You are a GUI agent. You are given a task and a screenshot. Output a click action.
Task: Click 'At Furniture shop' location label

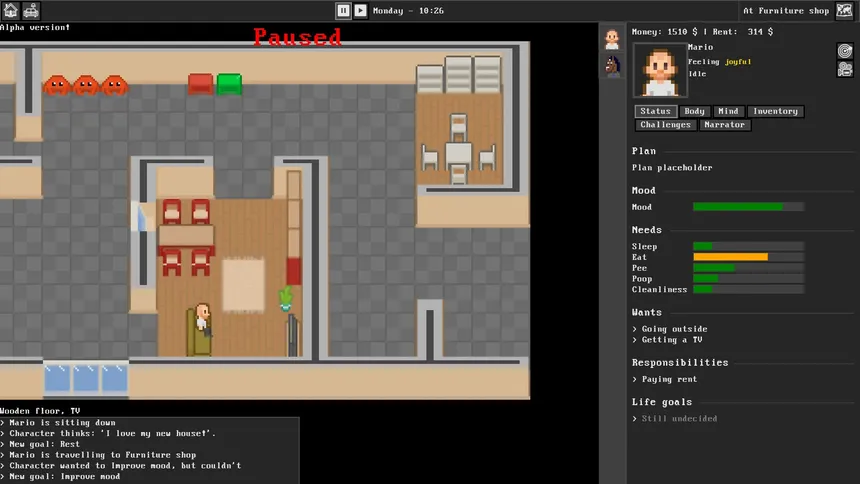pyautogui.click(x=786, y=10)
